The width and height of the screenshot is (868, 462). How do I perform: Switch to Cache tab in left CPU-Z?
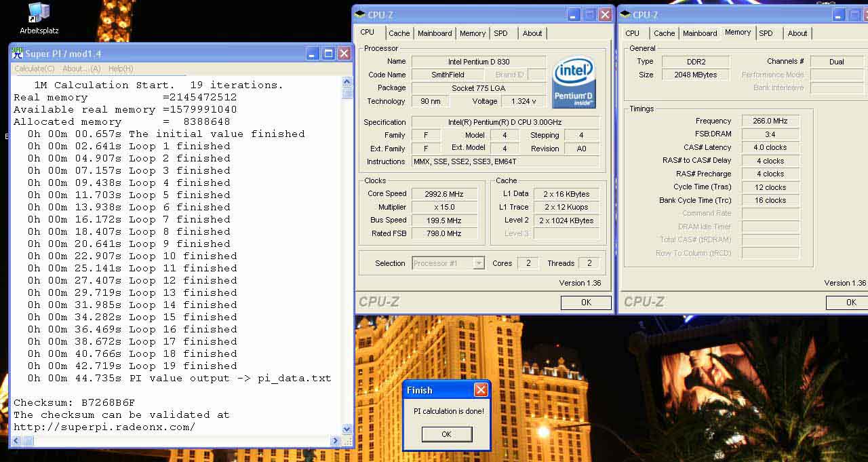coord(399,33)
